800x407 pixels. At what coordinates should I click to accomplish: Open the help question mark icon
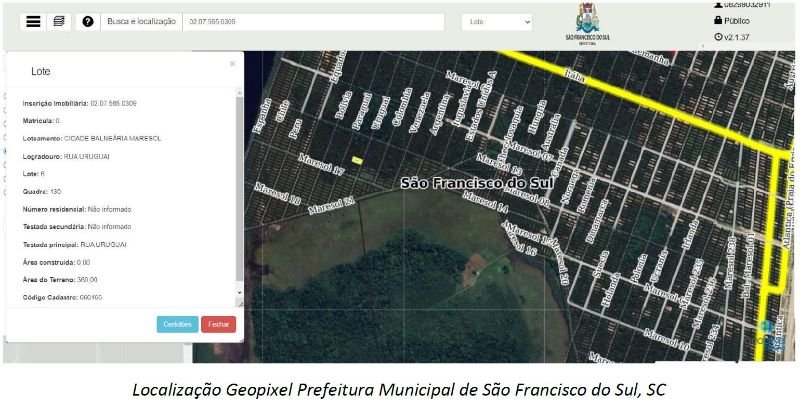coord(88,22)
